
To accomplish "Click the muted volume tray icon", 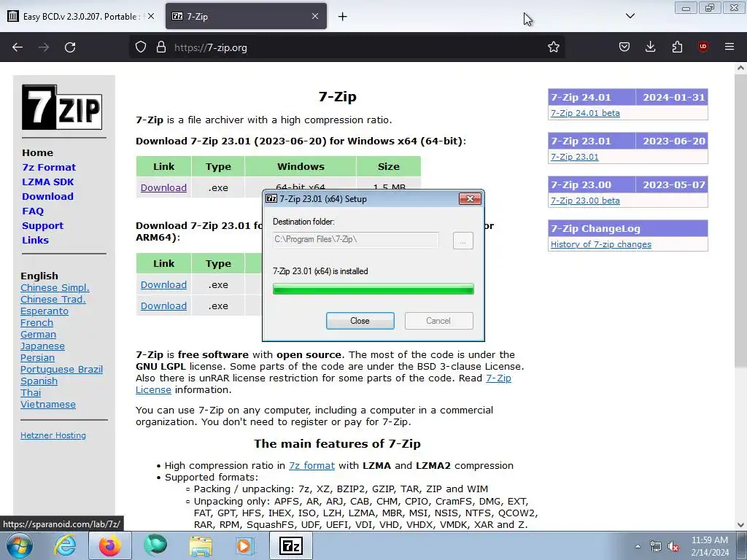I will coord(673,547).
